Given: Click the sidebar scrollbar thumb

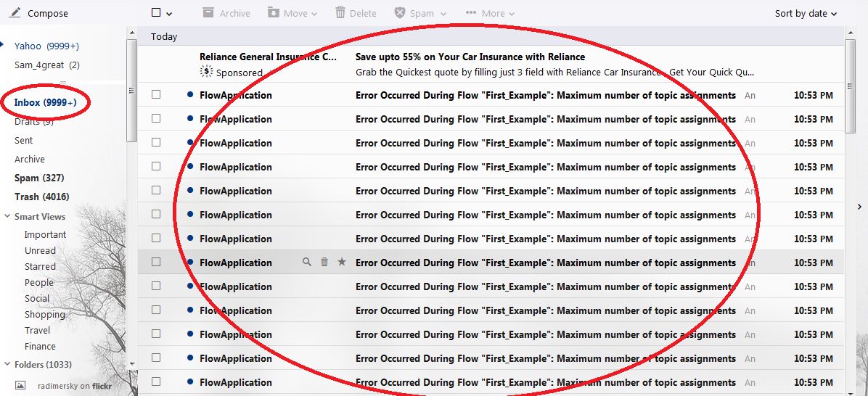Looking at the screenshot, I should 131,91.
